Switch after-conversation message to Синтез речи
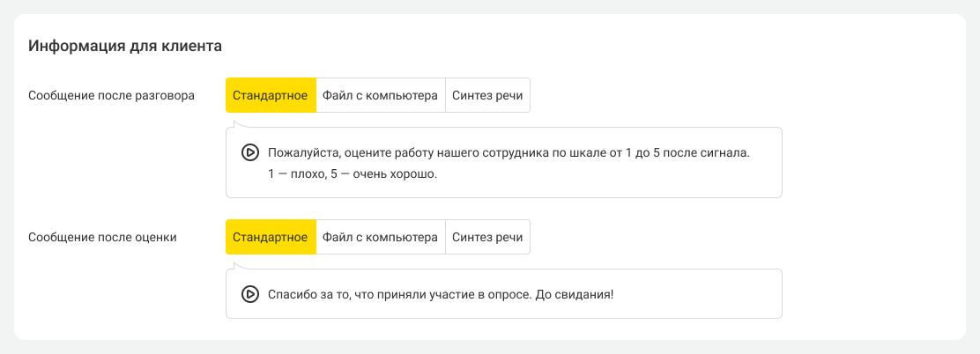Screen dimensions: 980x354 487,95
